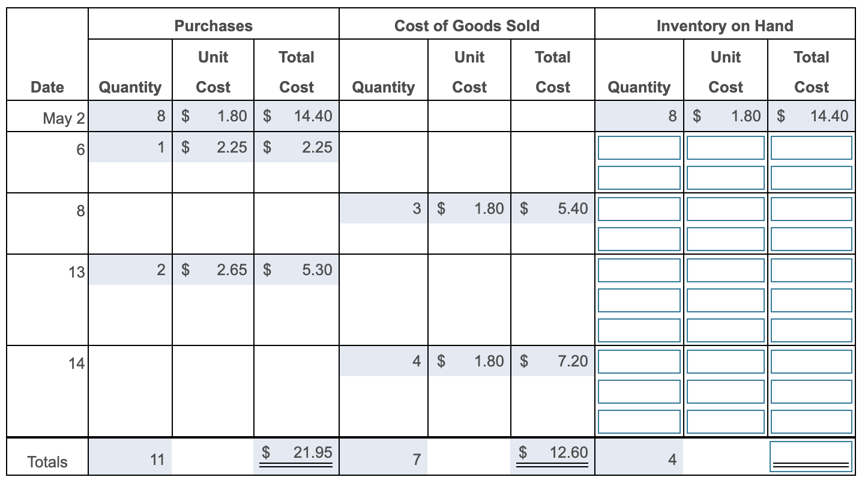This screenshot has height=483, width=868.
Task: Click the May 14 Cost of Goods Sold quantity cell showing 4
Action: tap(384, 361)
